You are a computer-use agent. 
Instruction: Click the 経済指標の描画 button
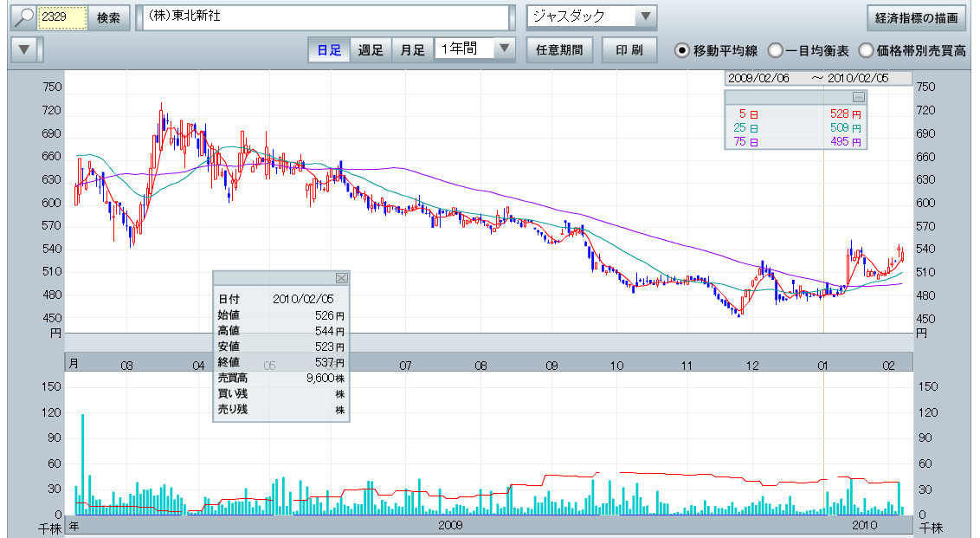(917, 18)
